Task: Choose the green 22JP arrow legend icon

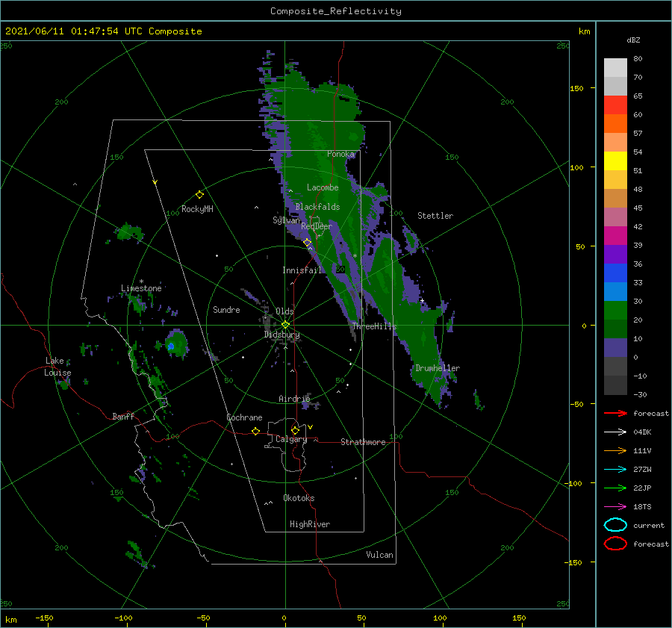Action: (615, 488)
